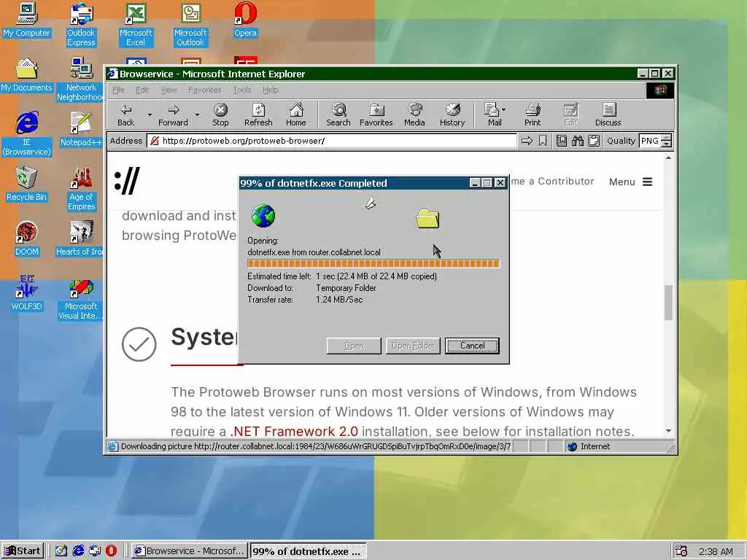Image resolution: width=747 pixels, height=560 pixels.
Task: Click the system tray scheduler icon
Action: 681,551
